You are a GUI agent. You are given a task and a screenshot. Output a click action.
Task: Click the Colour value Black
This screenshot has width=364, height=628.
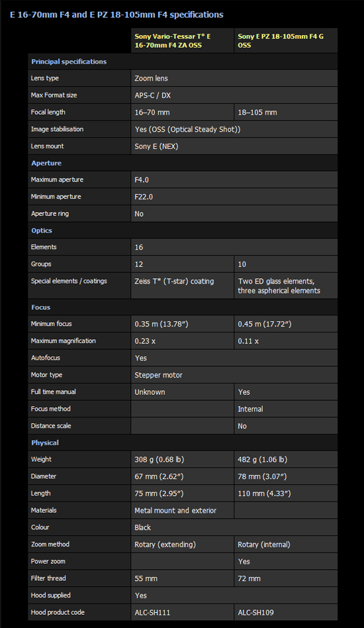click(x=143, y=527)
